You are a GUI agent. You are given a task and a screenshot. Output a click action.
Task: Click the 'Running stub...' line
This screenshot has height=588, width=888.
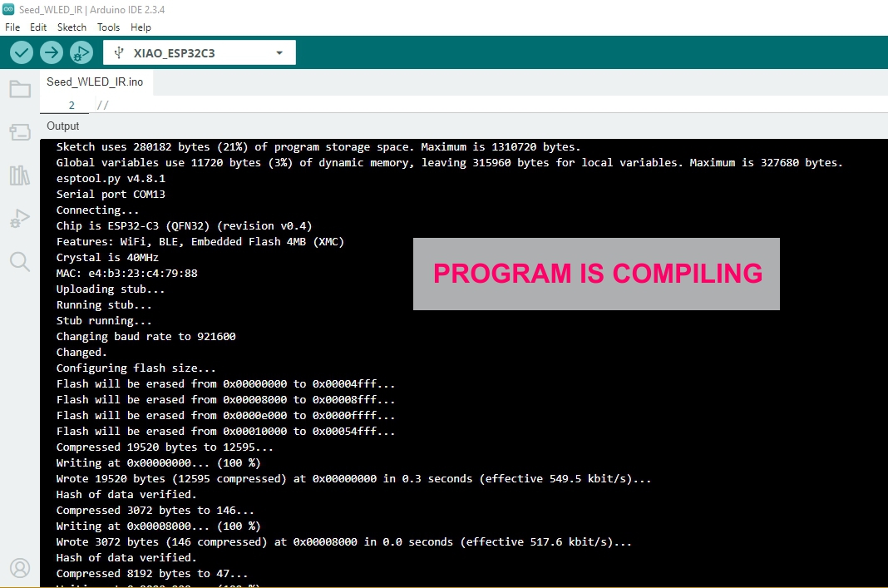(104, 304)
